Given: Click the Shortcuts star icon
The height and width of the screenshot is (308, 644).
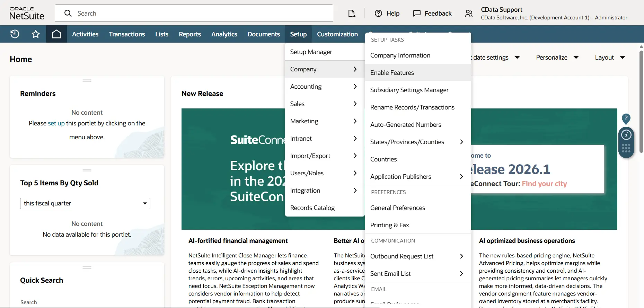Looking at the screenshot, I should pyautogui.click(x=36, y=34).
